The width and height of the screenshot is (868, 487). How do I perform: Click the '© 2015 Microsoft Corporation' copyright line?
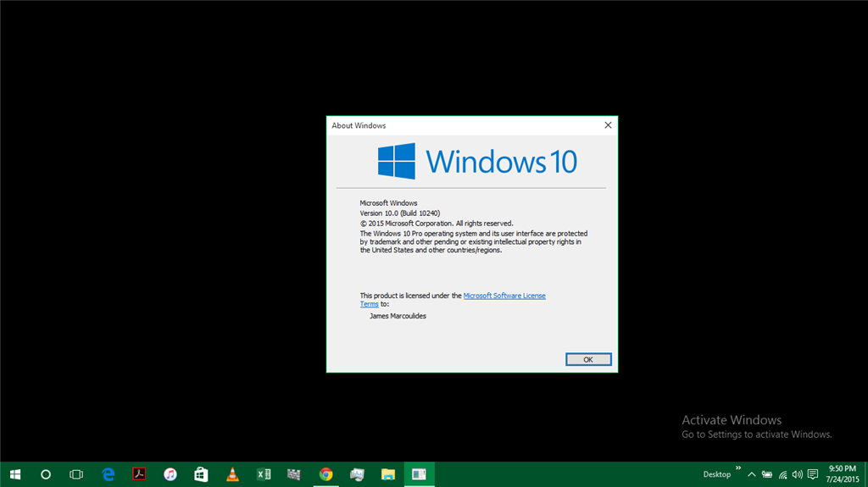[x=437, y=224]
